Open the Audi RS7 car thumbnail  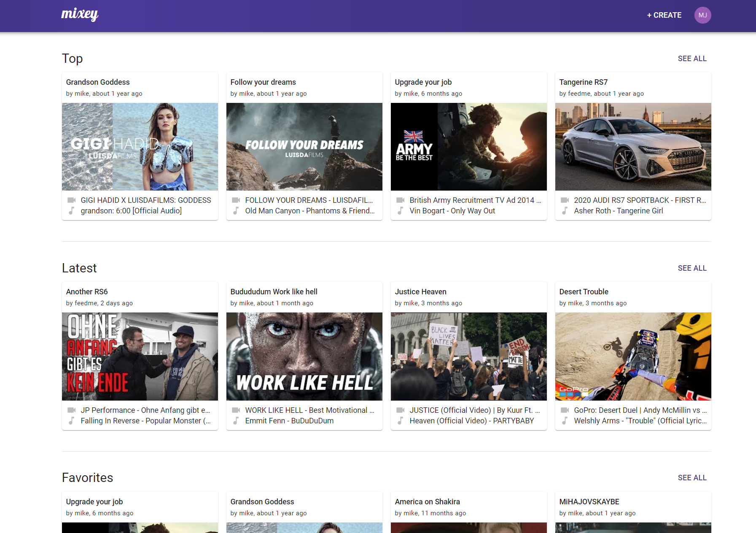[633, 147]
